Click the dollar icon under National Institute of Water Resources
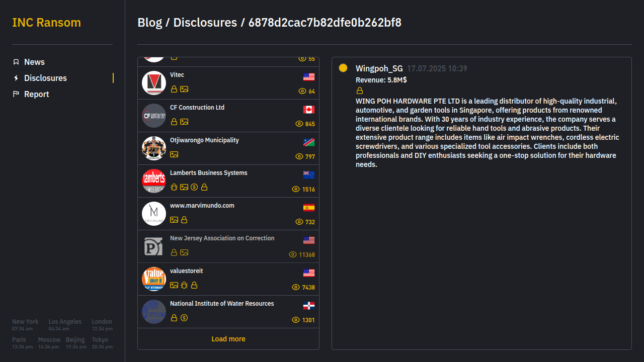 pos(184,318)
